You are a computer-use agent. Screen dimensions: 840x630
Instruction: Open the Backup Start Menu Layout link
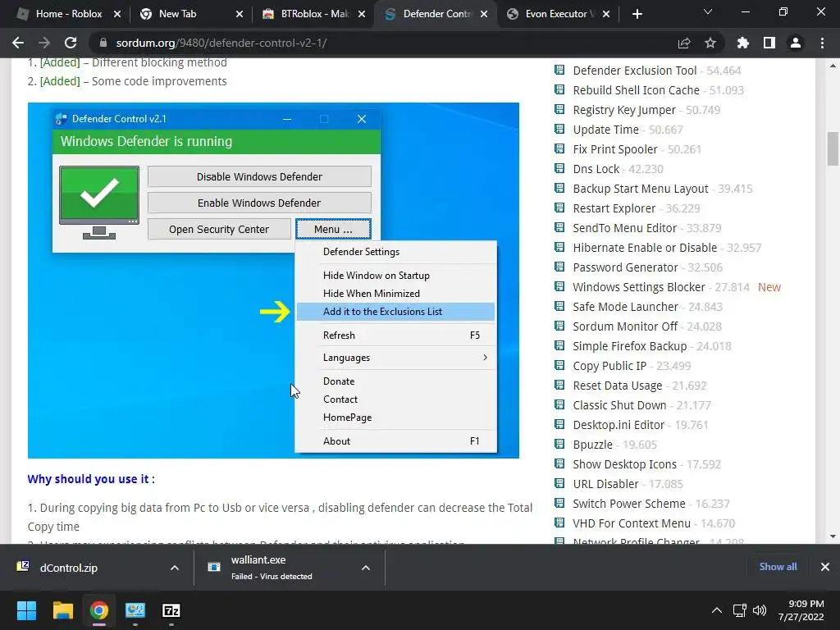(x=640, y=189)
